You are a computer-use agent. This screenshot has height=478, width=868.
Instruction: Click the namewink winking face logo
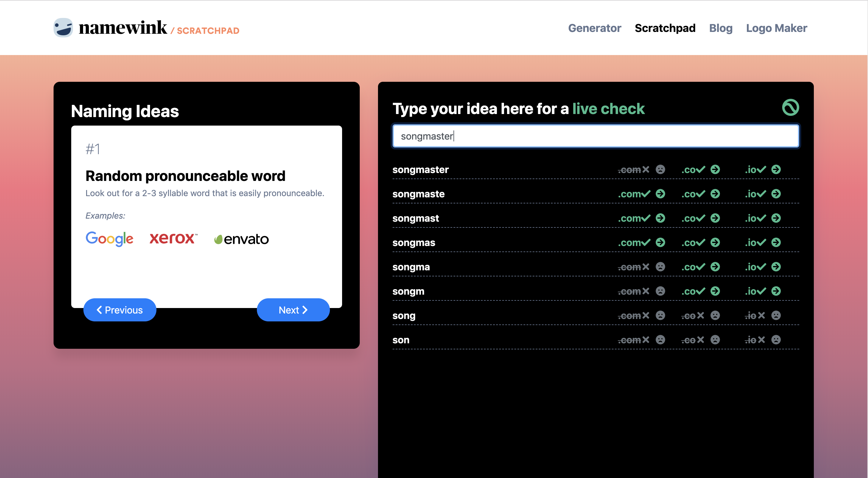click(63, 28)
